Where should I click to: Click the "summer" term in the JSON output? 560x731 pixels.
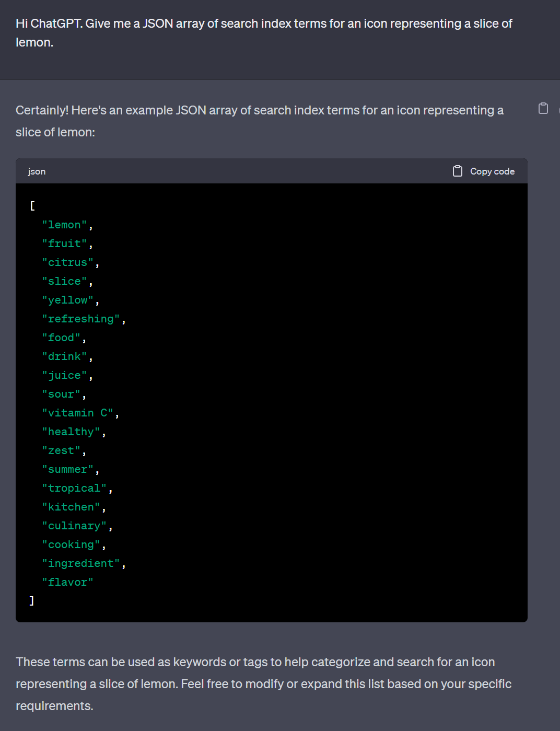click(x=68, y=469)
